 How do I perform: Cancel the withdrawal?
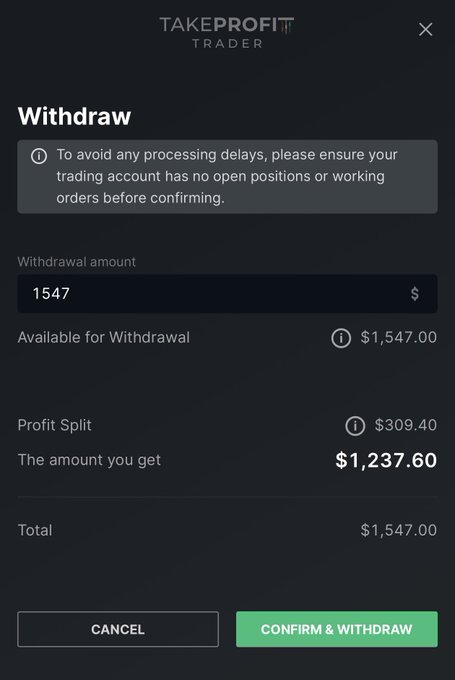click(118, 629)
